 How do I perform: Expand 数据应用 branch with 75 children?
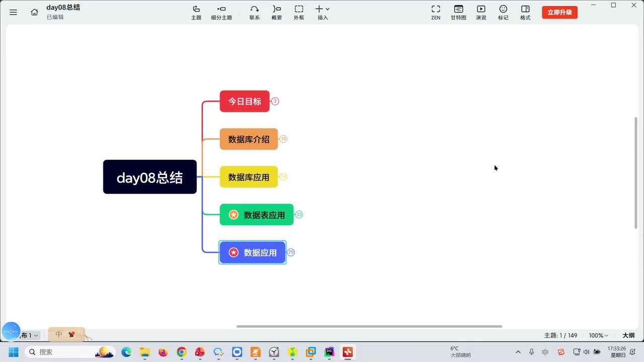[291, 252]
